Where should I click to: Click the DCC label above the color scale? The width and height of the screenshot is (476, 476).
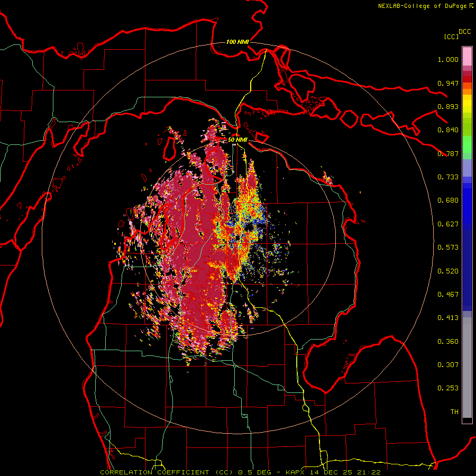(465, 32)
